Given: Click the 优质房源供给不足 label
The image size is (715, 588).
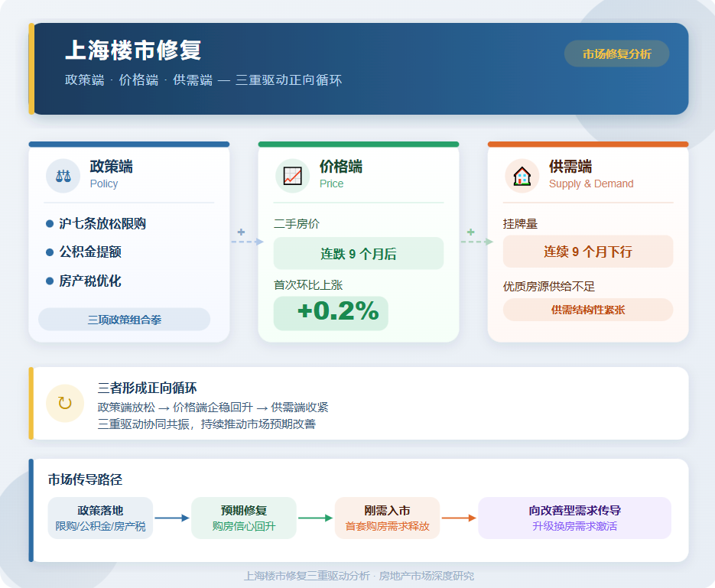Looking at the screenshot, I should (549, 286).
